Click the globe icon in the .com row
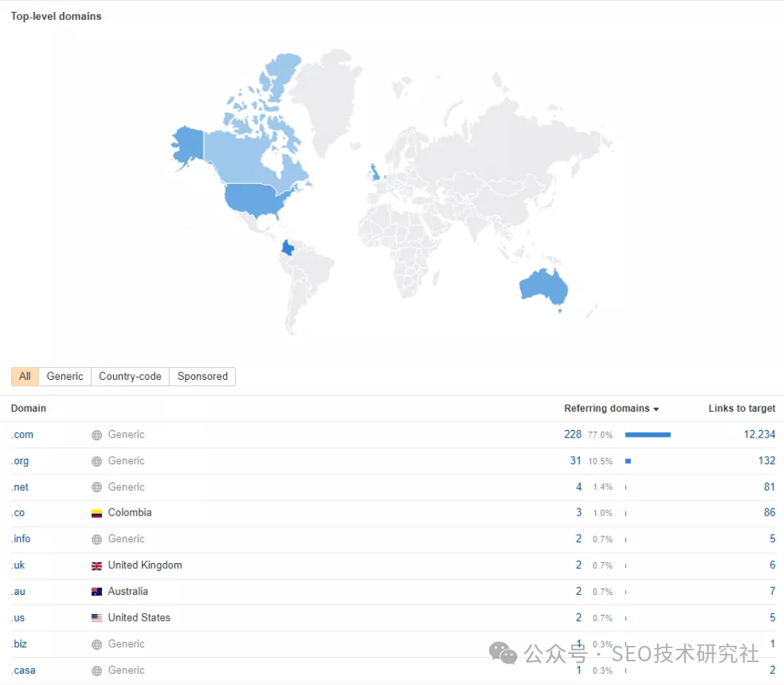 (x=97, y=435)
